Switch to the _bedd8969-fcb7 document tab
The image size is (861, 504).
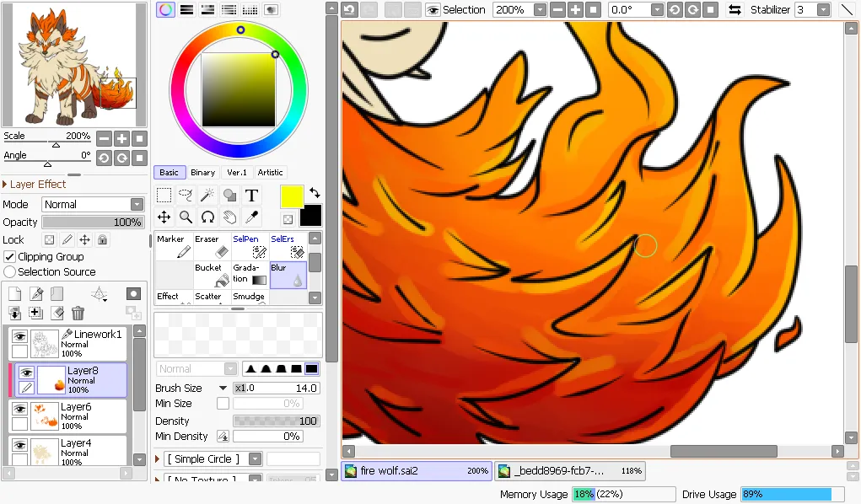[569, 471]
